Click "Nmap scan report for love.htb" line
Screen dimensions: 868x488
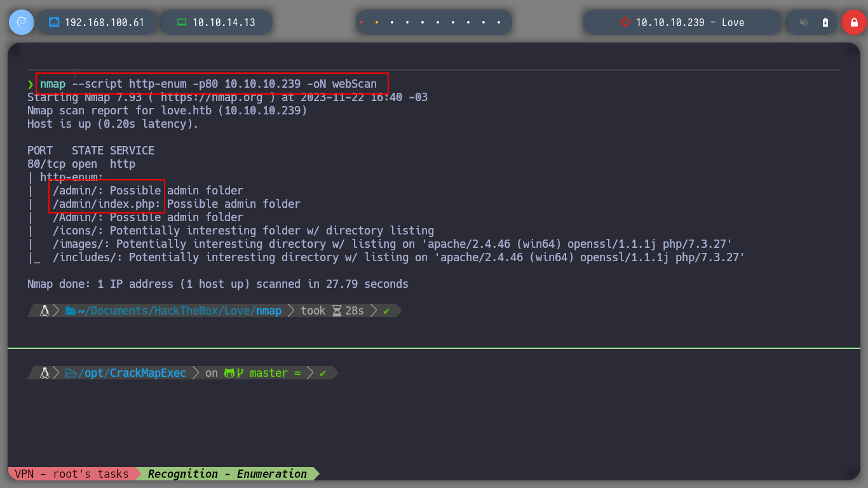(167, 111)
